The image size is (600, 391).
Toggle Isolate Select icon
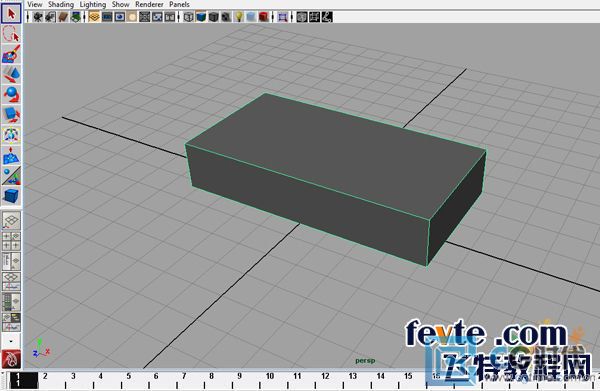pyautogui.click(x=283, y=17)
